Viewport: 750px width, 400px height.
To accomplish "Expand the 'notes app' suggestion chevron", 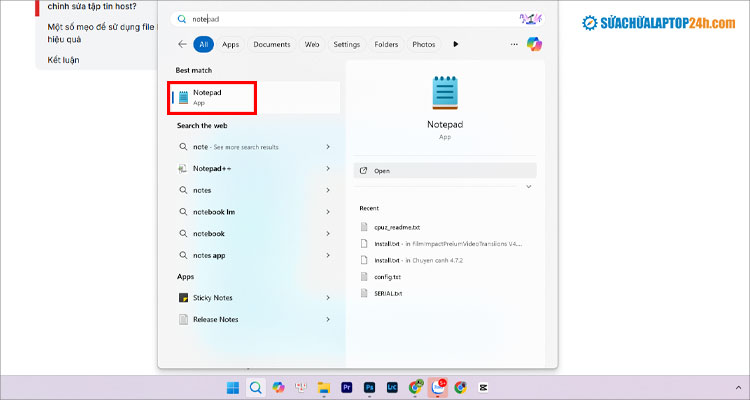I will (x=328, y=255).
